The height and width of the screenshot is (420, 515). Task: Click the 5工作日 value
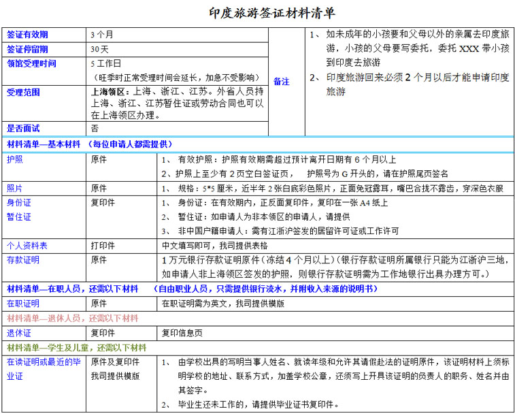click(105, 63)
